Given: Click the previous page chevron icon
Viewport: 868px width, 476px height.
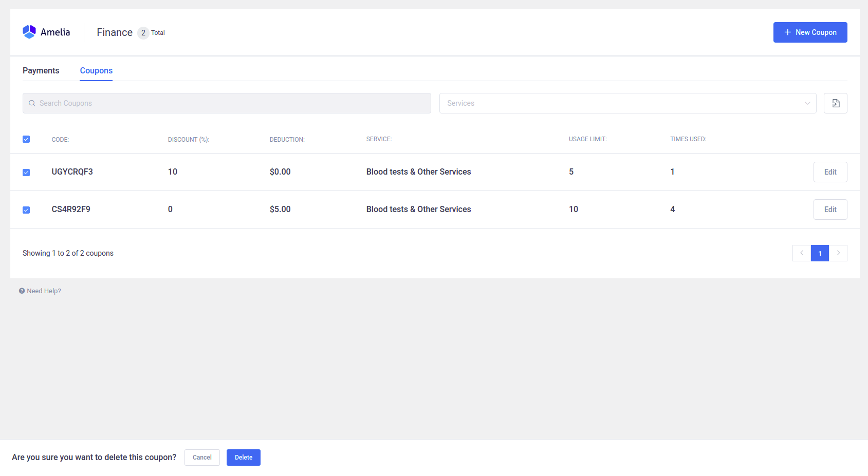Looking at the screenshot, I should (801, 253).
